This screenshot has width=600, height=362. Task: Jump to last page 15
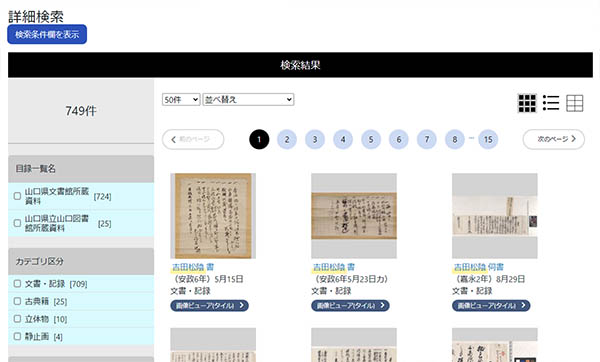488,139
